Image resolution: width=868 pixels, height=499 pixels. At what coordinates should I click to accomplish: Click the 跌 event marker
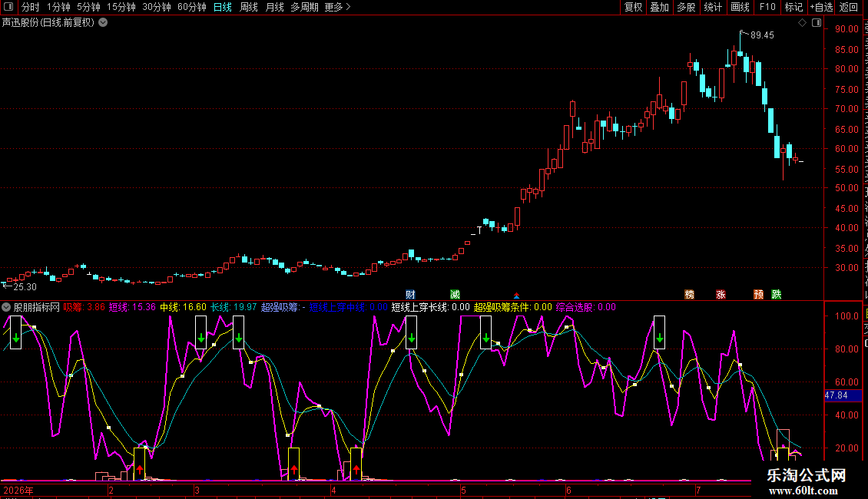pyautogui.click(x=777, y=294)
